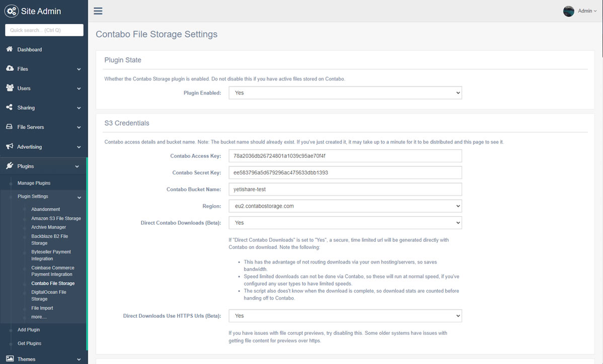Open DigitalOcean File Storage settings
This screenshot has height=364, width=603.
point(48,296)
